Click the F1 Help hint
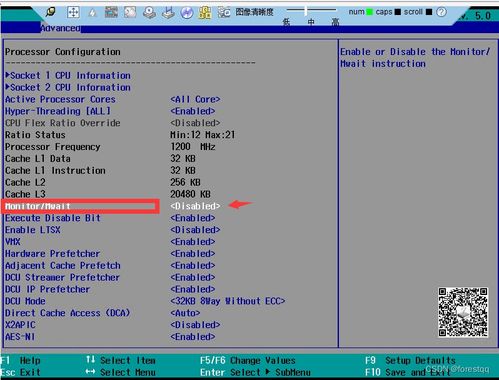The width and height of the screenshot is (499, 380). pos(21,361)
